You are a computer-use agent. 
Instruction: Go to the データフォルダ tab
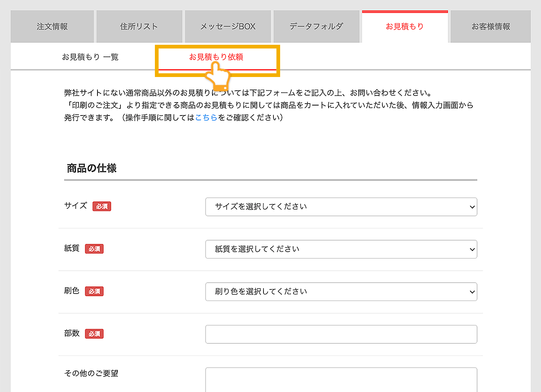316,27
